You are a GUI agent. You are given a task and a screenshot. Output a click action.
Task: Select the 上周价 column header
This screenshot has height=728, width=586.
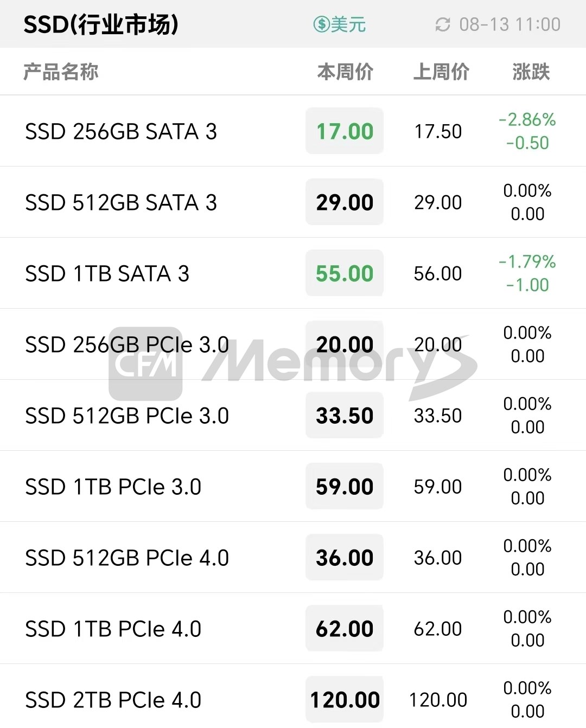coord(441,72)
